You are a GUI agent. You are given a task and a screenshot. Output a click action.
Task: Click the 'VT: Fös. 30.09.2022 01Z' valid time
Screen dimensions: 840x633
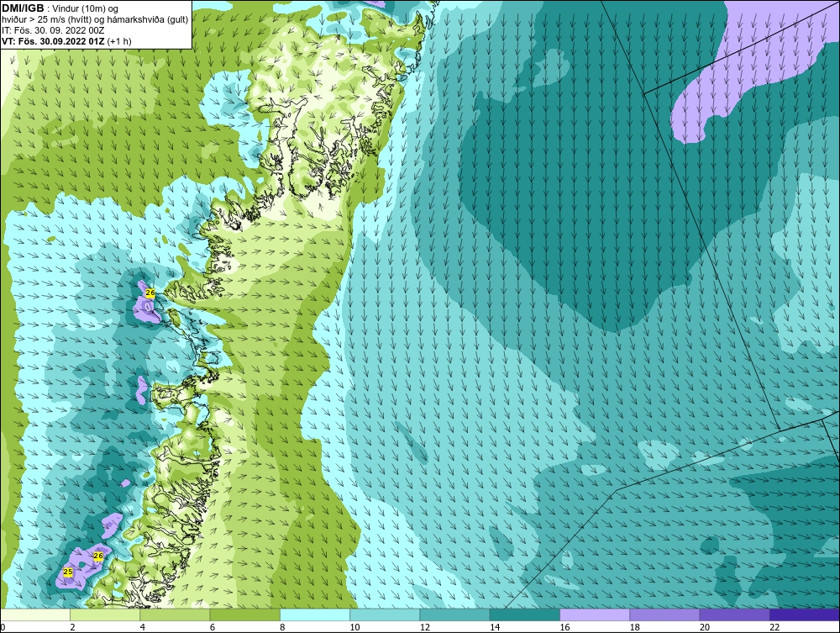[x=54, y=41]
